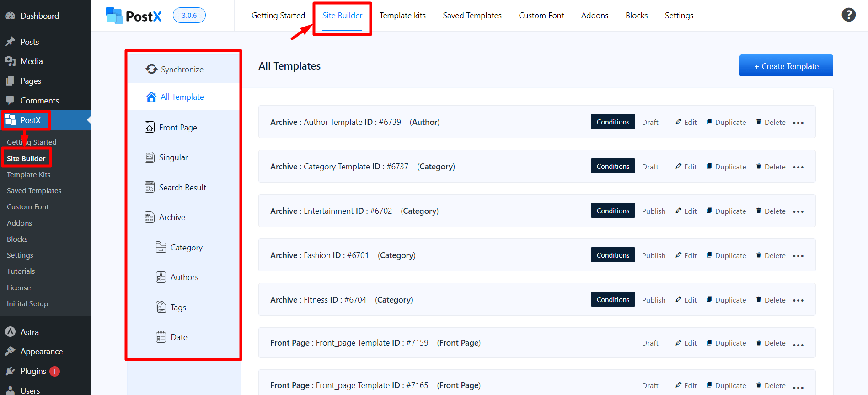Click the Create Template button
Image resolution: width=868 pixels, height=395 pixels.
[x=786, y=66]
